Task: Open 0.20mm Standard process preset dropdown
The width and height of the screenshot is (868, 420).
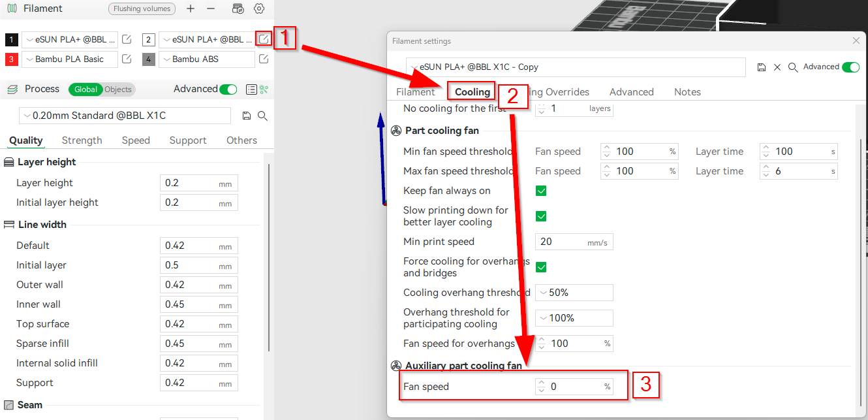Action: 125,116
